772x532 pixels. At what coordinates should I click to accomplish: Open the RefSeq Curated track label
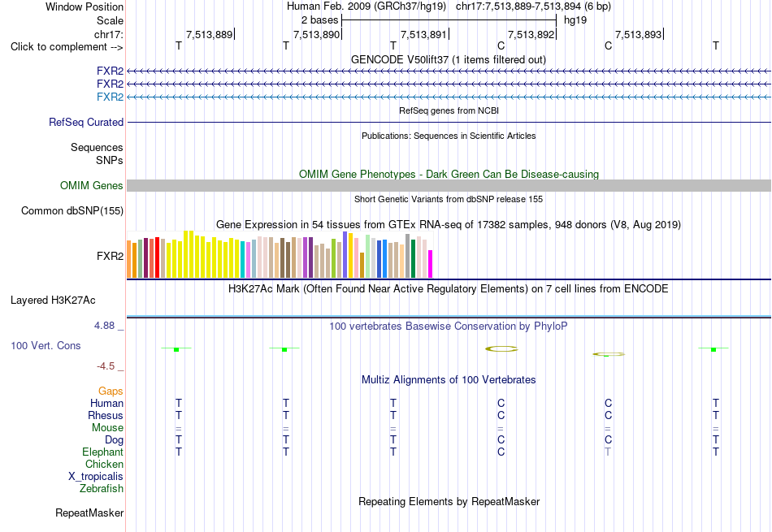[86, 122]
